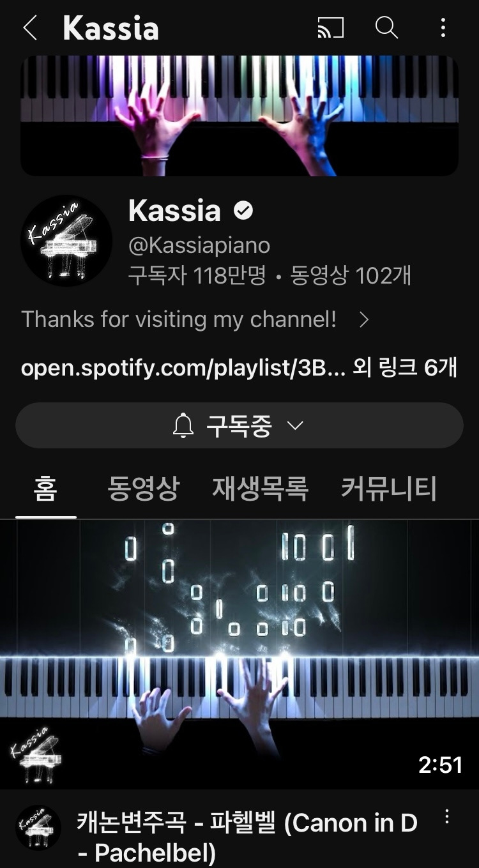This screenshot has width=479, height=868.
Task: Tap the Cast to device icon
Action: pyautogui.click(x=331, y=27)
